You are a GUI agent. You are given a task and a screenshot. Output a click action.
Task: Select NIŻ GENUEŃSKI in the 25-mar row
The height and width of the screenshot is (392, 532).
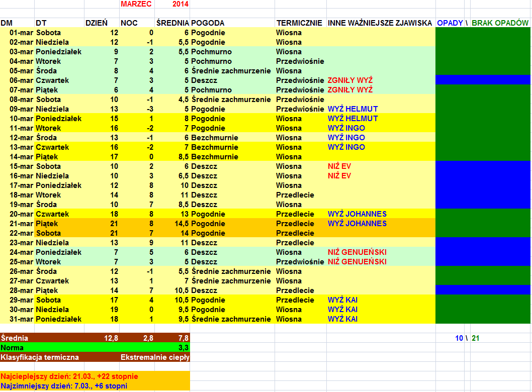[x=357, y=262]
